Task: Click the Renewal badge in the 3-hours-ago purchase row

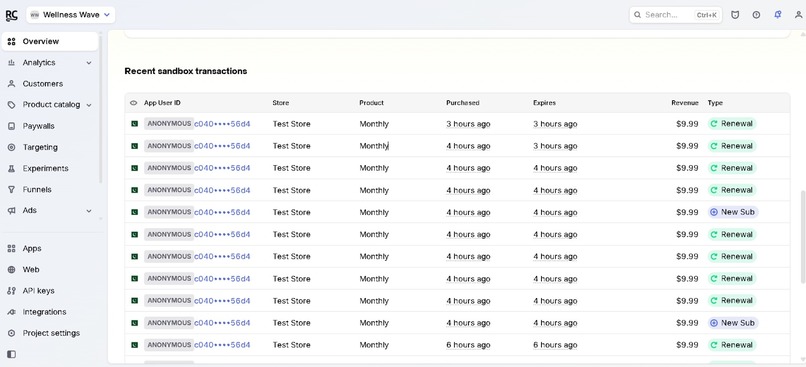Action: click(x=732, y=124)
